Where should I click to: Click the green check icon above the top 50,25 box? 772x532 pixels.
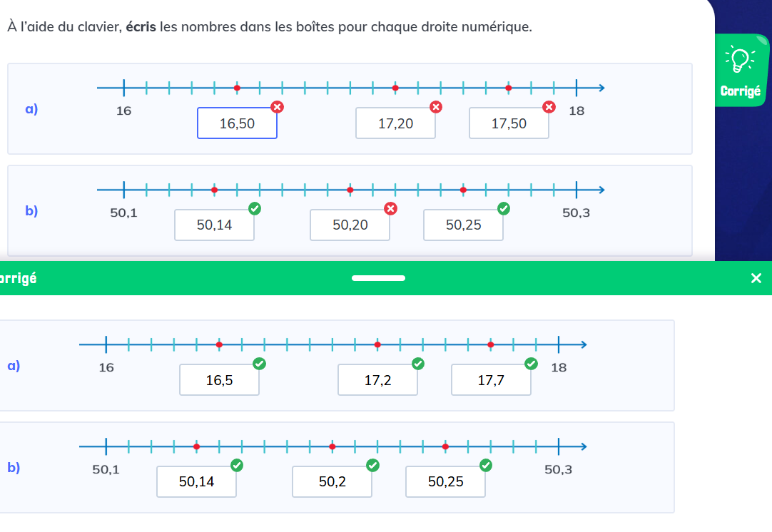[504, 208]
